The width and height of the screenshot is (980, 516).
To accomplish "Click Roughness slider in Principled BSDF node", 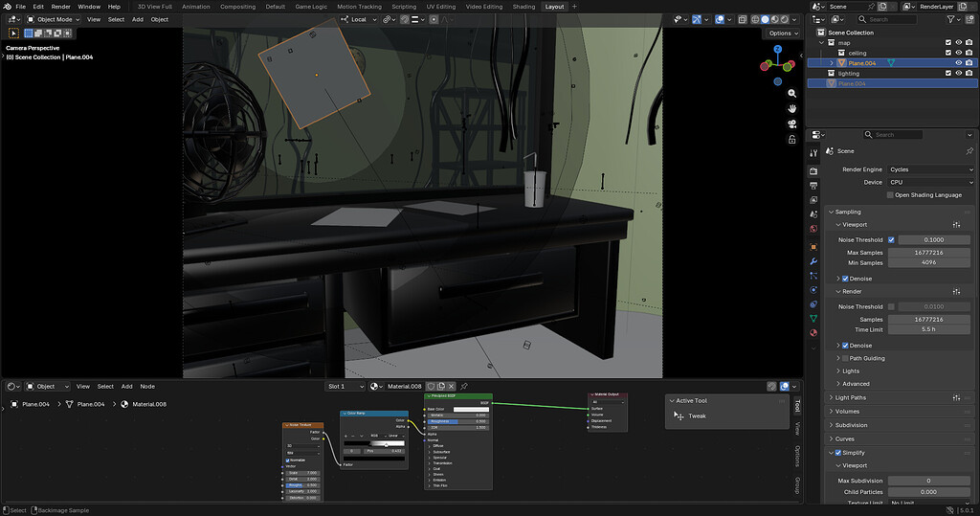I will click(x=457, y=421).
